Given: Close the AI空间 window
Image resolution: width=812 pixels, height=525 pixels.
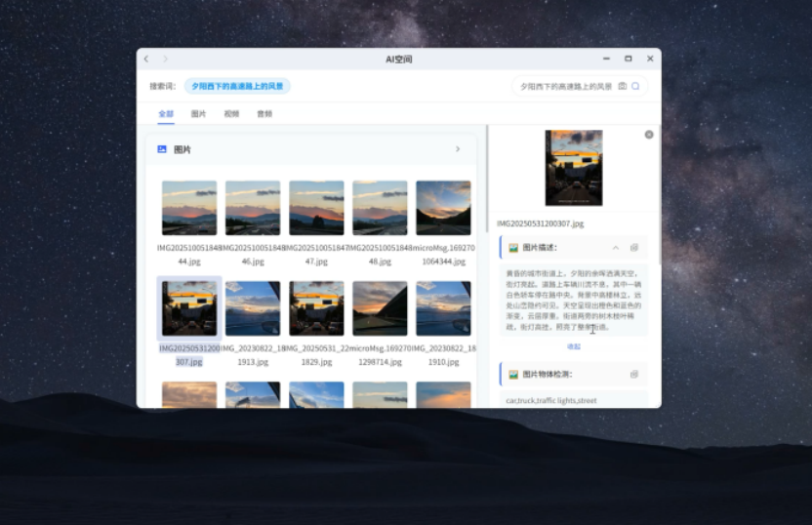Looking at the screenshot, I should (x=650, y=59).
